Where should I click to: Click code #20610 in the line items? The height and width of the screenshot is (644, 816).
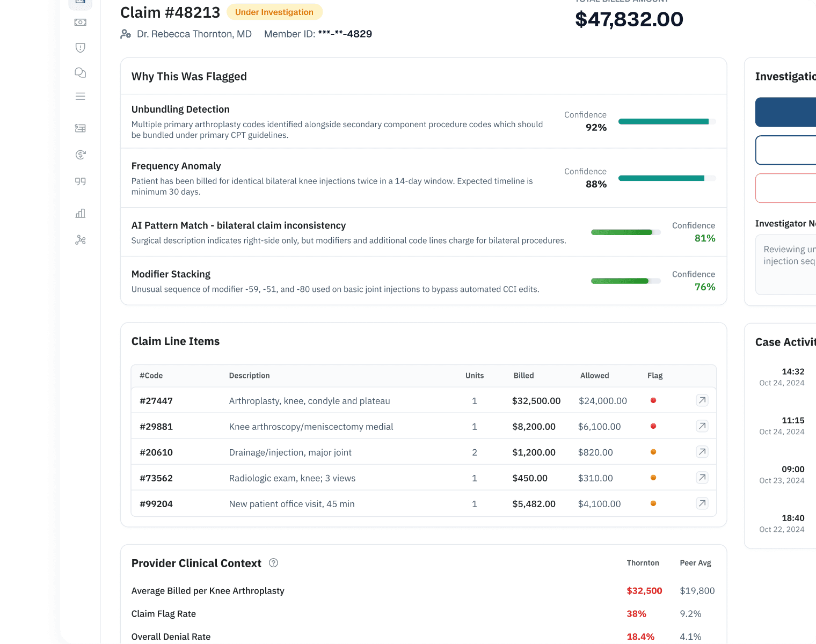(x=156, y=452)
